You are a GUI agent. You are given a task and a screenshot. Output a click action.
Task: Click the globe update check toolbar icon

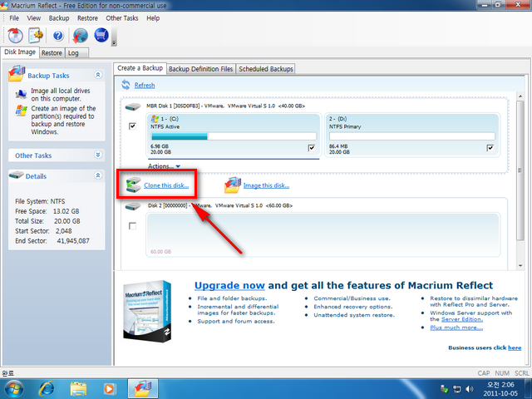pyautogui.click(x=81, y=36)
